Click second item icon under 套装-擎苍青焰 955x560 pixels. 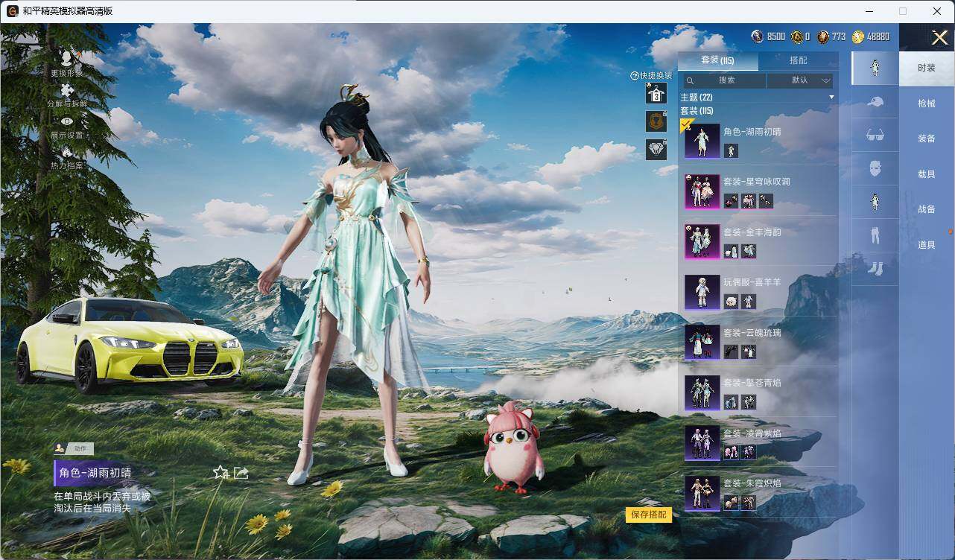pyautogui.click(x=749, y=402)
